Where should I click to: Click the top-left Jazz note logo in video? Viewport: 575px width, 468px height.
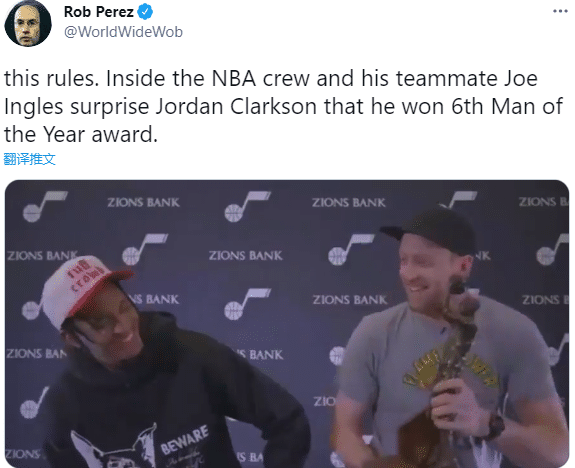[45, 206]
